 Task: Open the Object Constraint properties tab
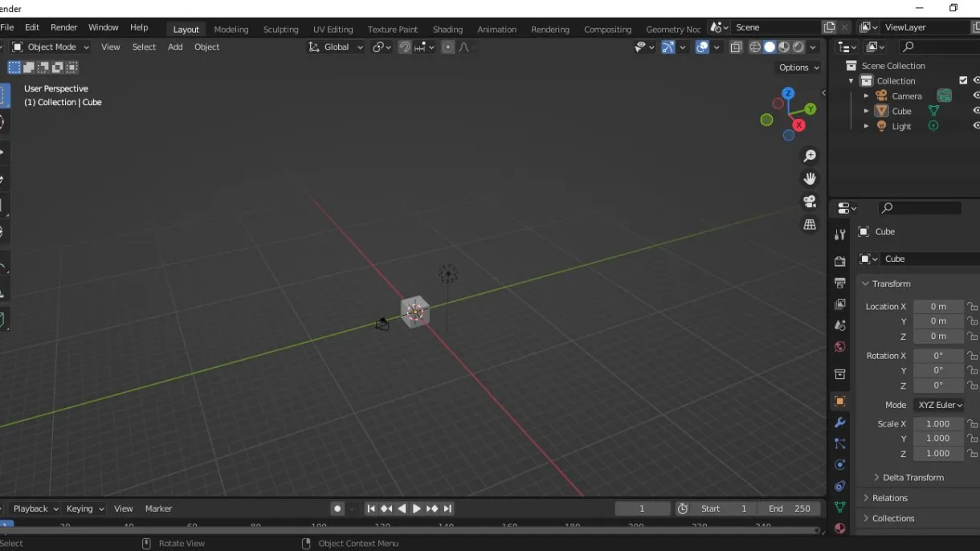pos(839,486)
